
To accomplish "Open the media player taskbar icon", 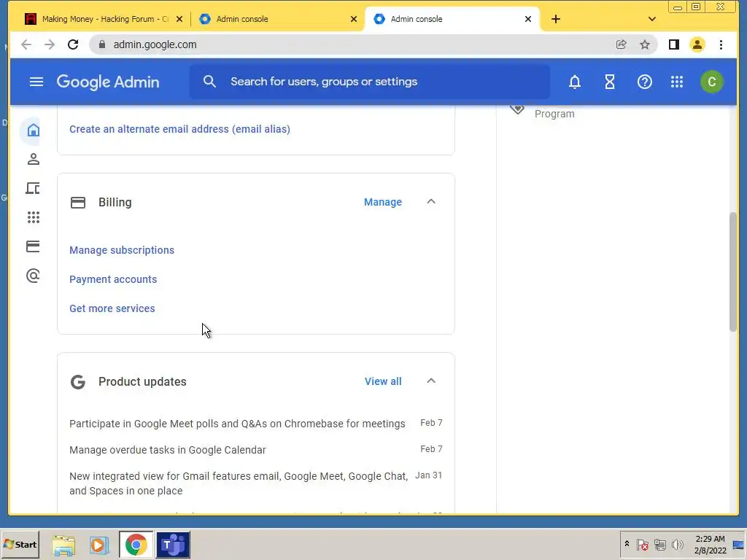I will (x=99, y=545).
